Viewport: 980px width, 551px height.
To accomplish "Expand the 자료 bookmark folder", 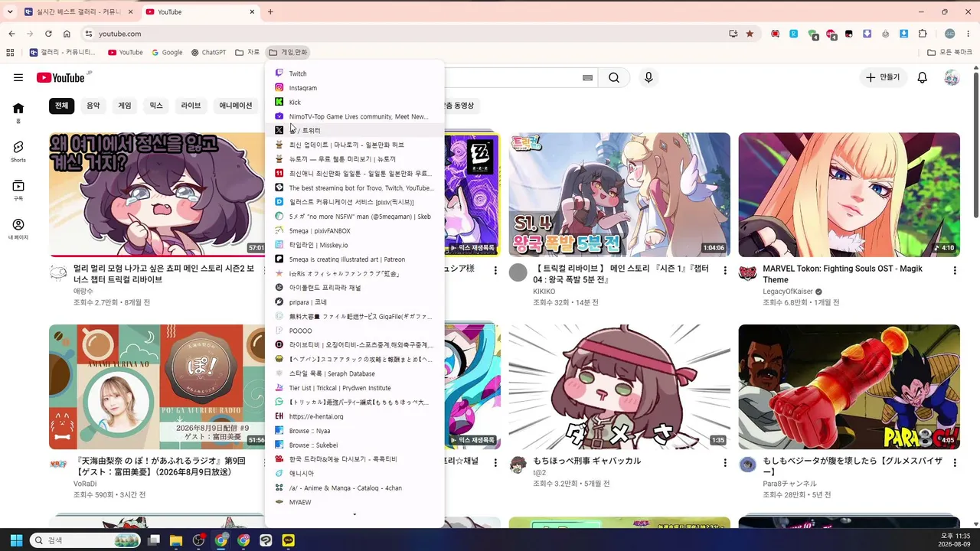I will click(x=247, y=53).
